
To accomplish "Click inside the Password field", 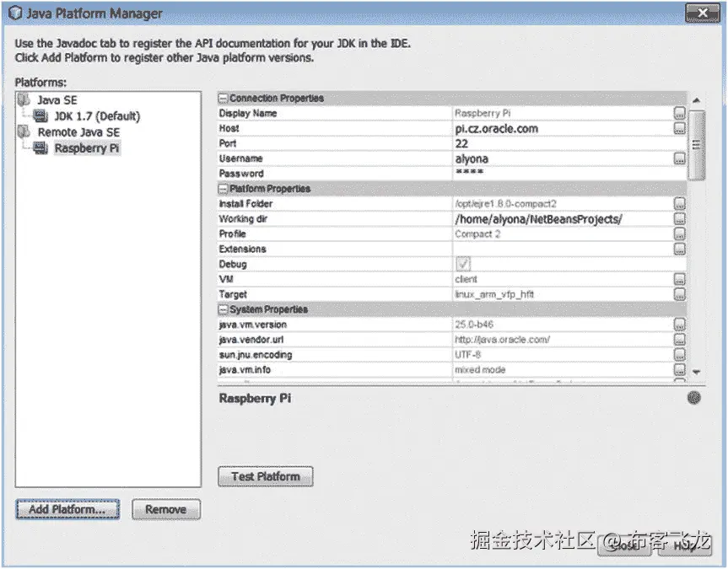I will 506,173.
